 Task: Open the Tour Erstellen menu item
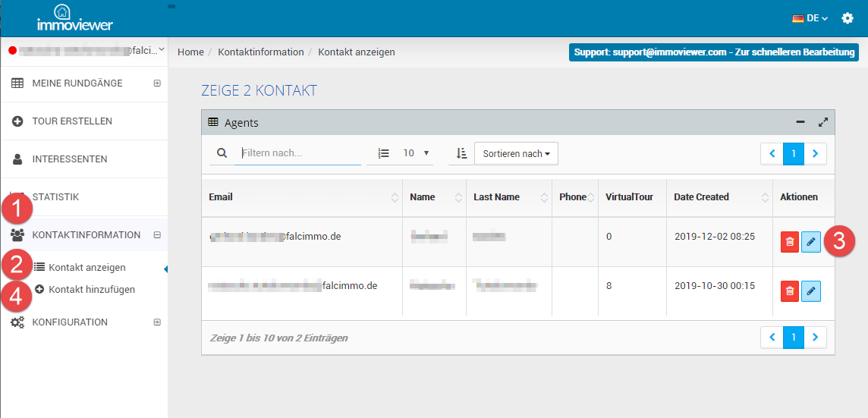(x=72, y=121)
